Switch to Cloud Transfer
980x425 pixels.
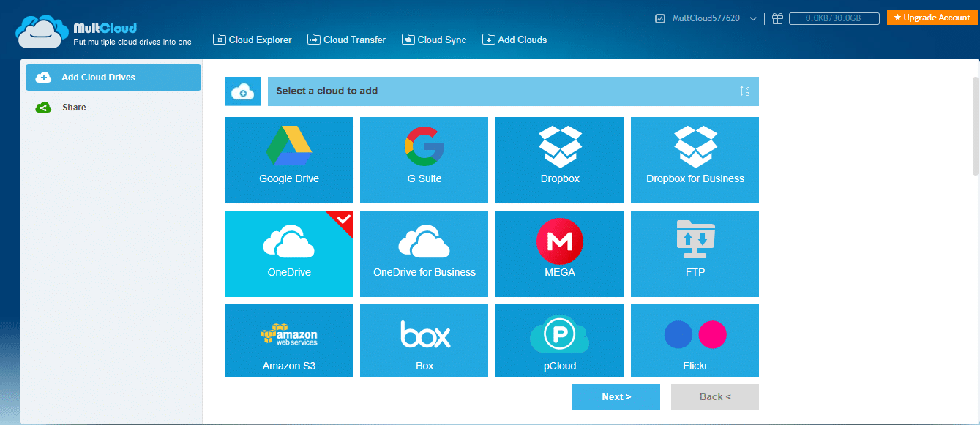pos(346,40)
